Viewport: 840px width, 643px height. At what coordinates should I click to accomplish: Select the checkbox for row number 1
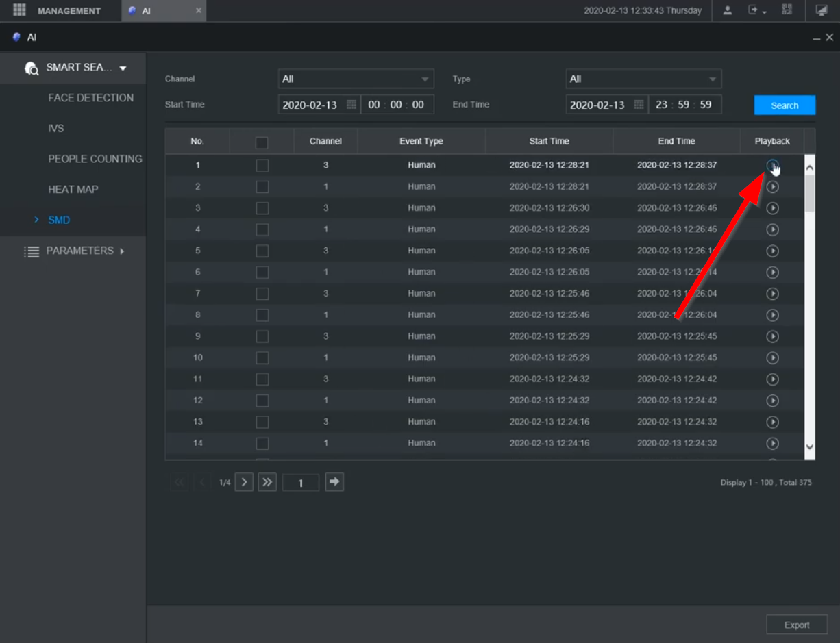click(262, 166)
